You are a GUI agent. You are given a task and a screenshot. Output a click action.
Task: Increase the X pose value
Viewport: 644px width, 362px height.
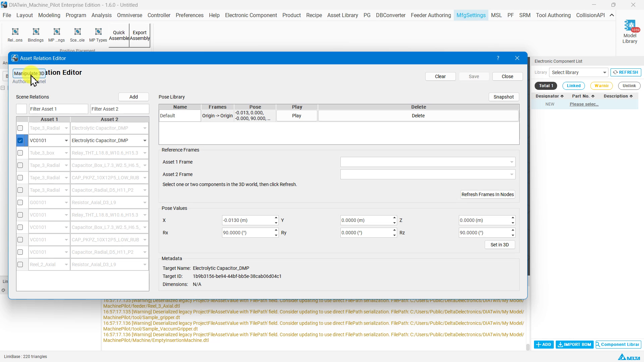click(x=276, y=218)
